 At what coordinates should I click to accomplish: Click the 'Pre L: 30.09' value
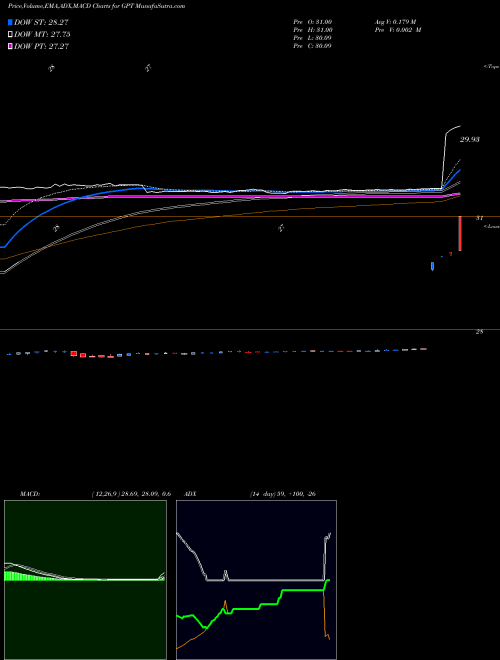[312, 38]
